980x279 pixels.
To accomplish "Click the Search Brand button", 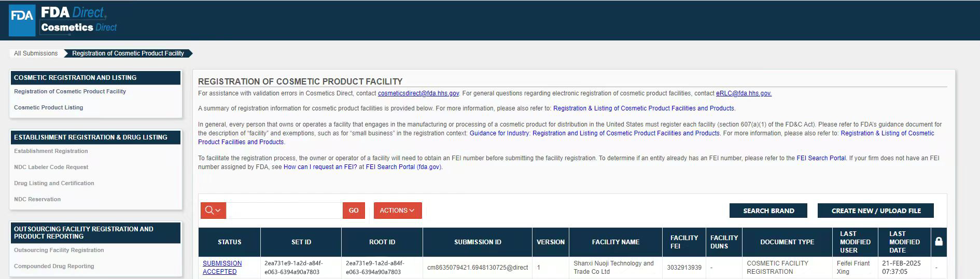I will tap(768, 211).
